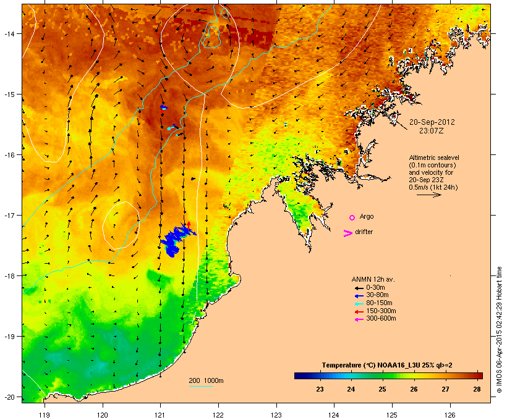Click the 150-300m depth label
The height and width of the screenshot is (420, 507).
coord(381,311)
